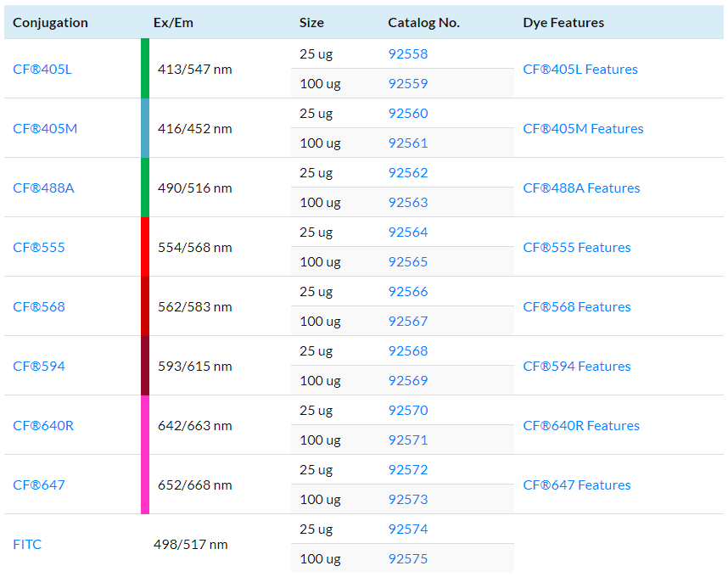
Task: Click catalog number 92558
Action: (x=408, y=54)
